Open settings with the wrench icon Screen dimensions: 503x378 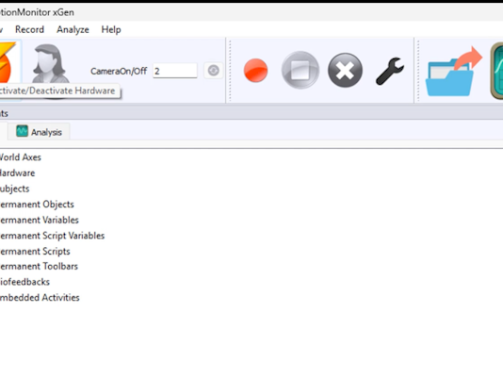click(390, 71)
